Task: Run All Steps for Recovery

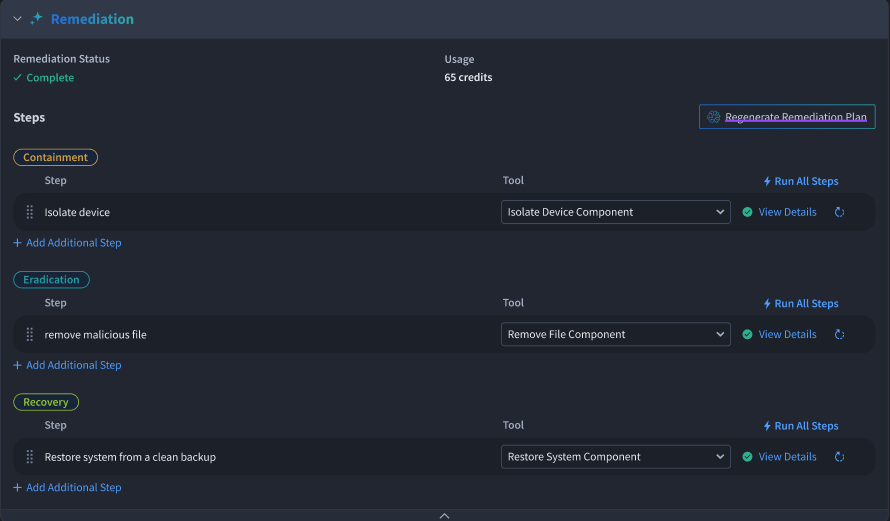Action: click(801, 426)
